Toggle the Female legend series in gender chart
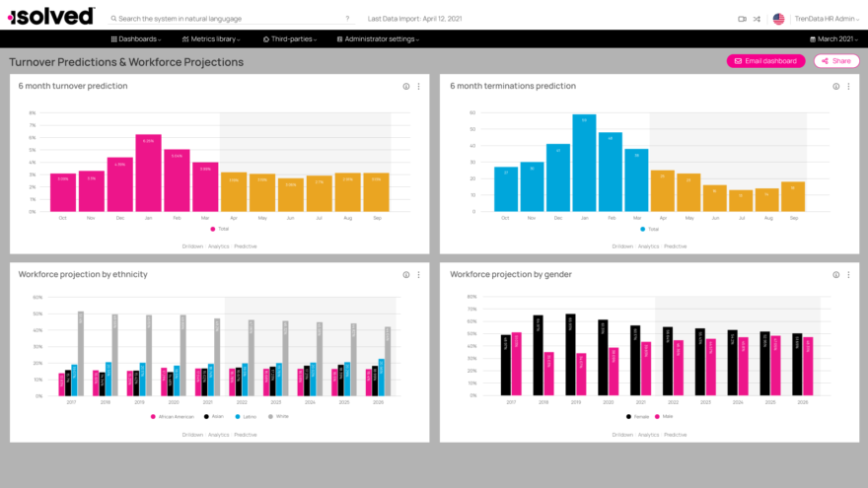868x488 pixels. 638,417
